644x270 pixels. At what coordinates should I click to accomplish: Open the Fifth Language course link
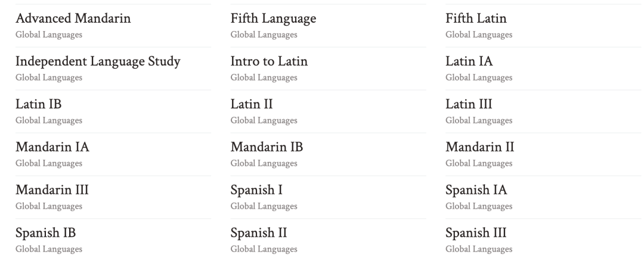tap(273, 18)
